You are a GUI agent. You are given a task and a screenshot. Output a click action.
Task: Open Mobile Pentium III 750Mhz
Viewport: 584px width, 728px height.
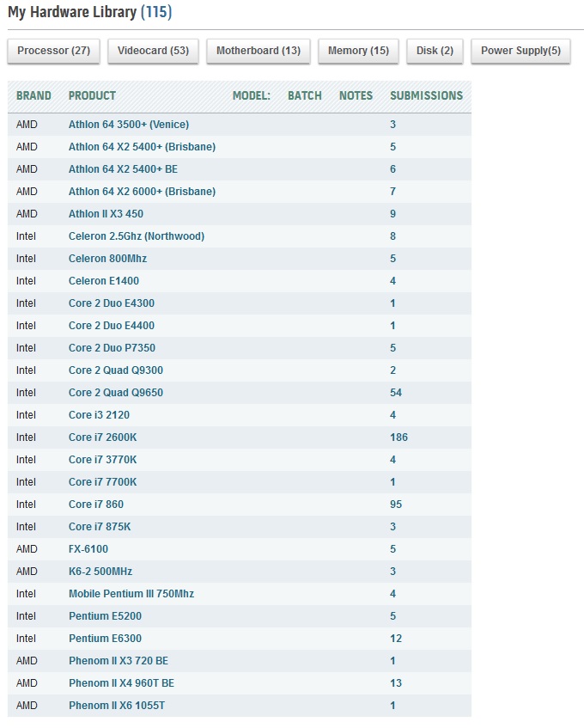(131, 593)
